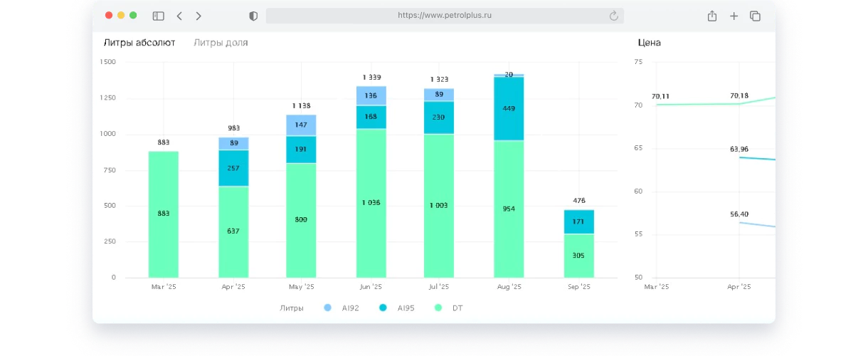Reload the page using the refresh icon
Image resolution: width=868 pixels, height=356 pixels.
(613, 16)
